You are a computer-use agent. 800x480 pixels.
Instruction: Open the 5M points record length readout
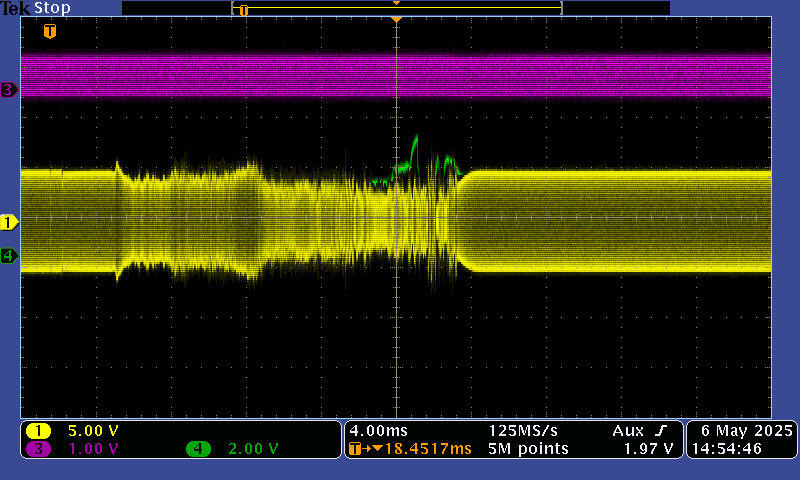[x=528, y=448]
